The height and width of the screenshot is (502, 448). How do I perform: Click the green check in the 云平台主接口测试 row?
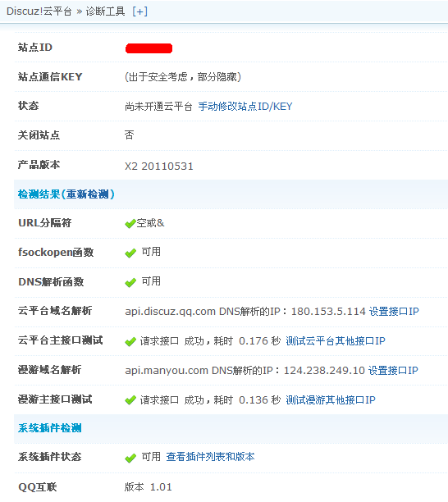point(130,342)
